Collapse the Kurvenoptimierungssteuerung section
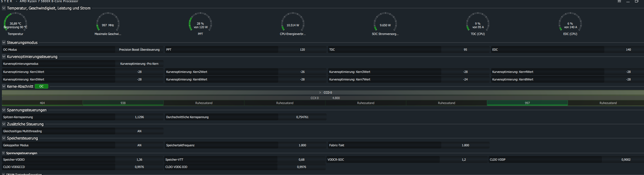The width and height of the screenshot is (644, 175). point(4,57)
